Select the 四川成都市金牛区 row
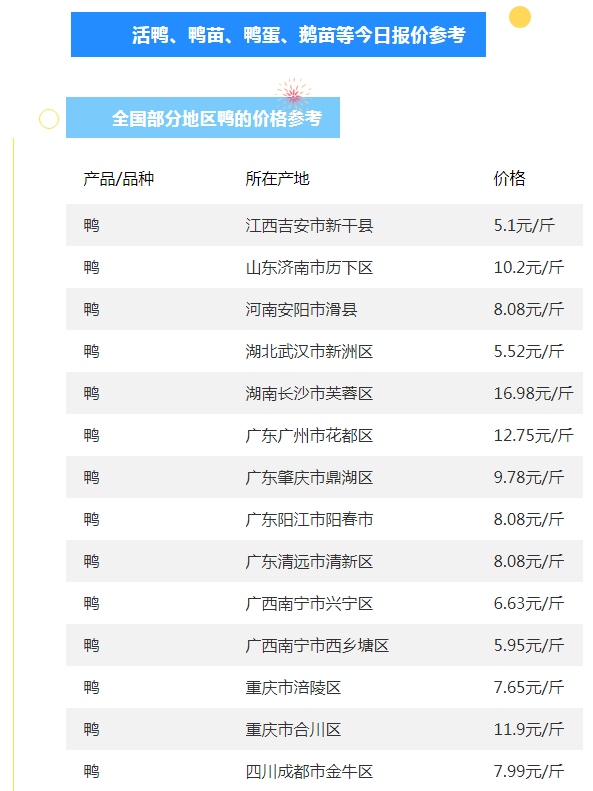The width and height of the screenshot is (593, 791). 324,771
